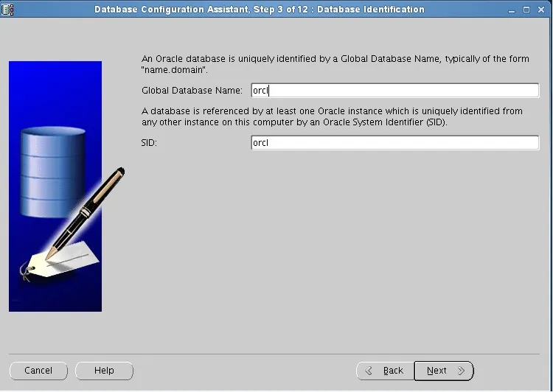Select the 'Global Database Name:' label
The height and width of the screenshot is (392, 553).
pyautogui.click(x=192, y=91)
